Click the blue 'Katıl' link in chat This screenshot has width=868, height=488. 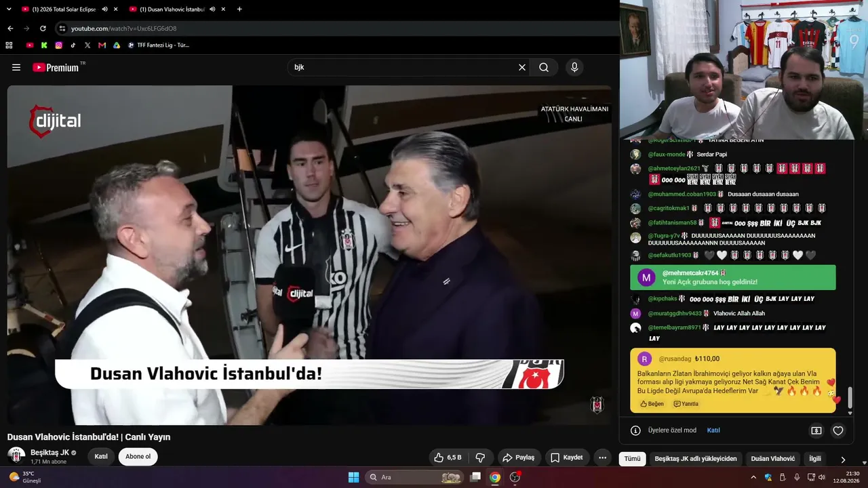[x=713, y=430]
